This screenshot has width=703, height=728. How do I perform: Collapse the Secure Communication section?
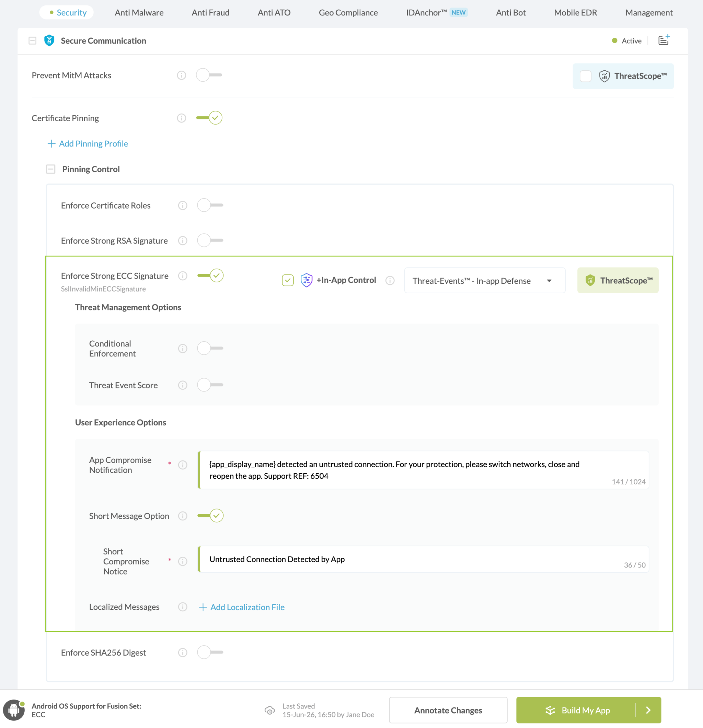(32, 40)
